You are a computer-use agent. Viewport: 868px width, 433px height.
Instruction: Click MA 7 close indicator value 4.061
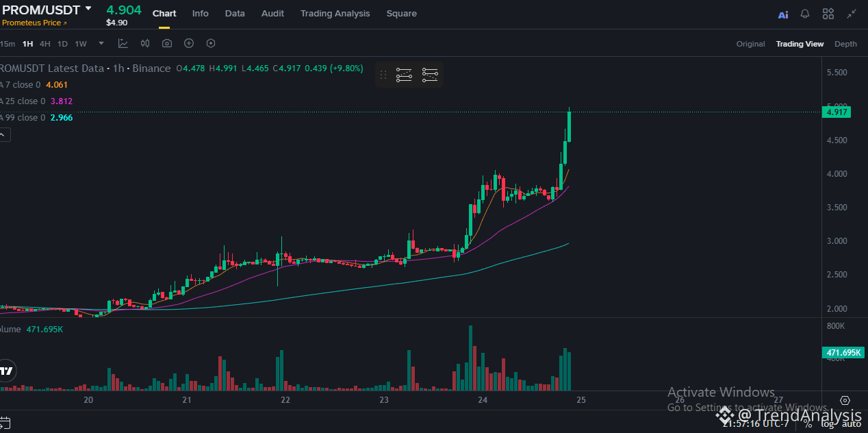57,85
